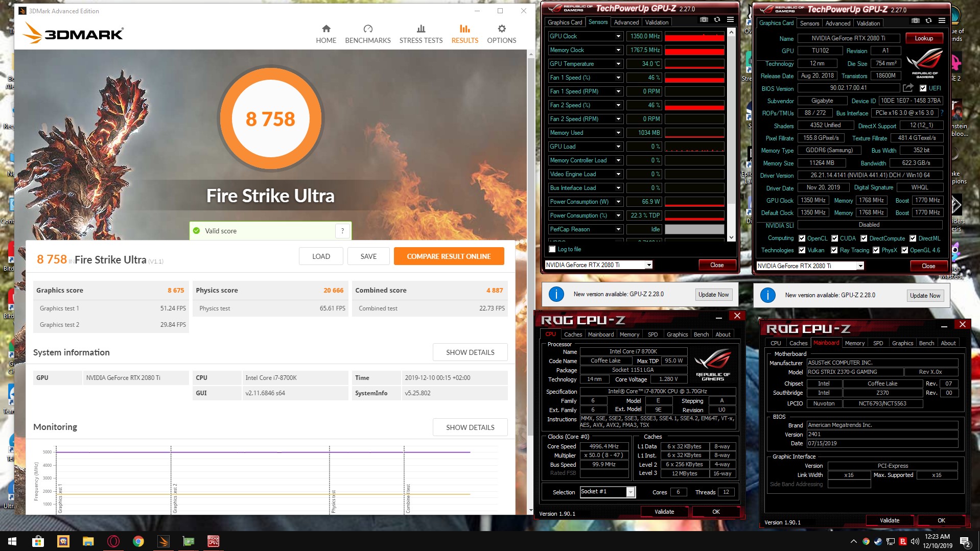Screen dimensions: 980x551
Task: Switch to Advanced tab in GPU-Z Sensors window
Action: 626,22
